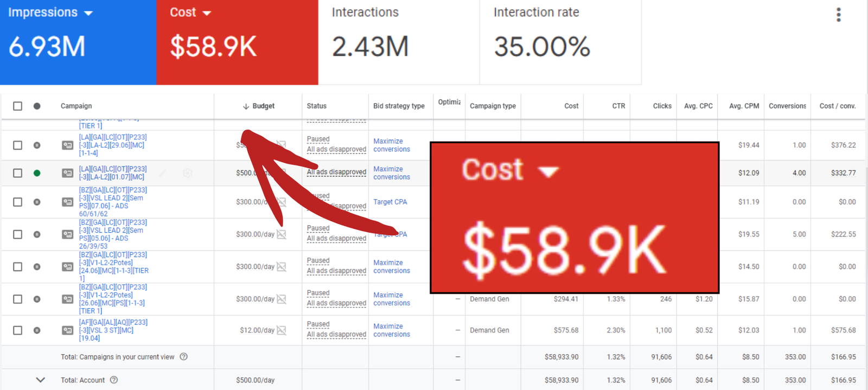Click the status dot icon in table header
The image size is (868, 390).
coord(37,106)
